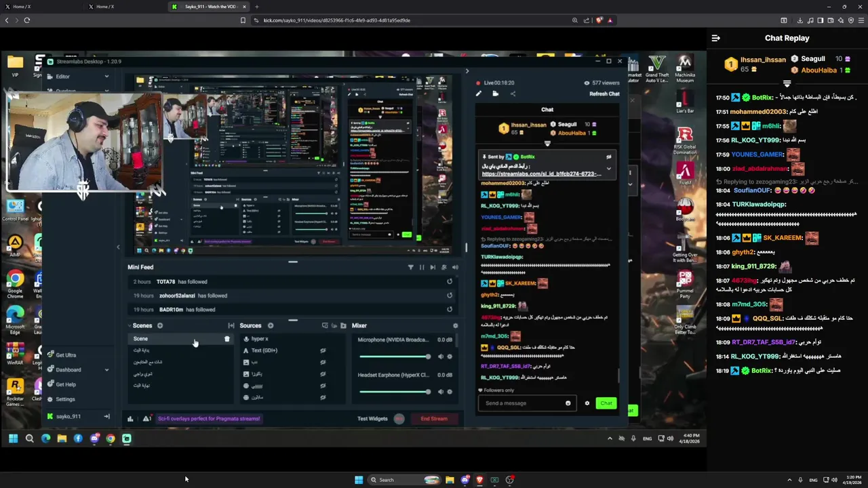Expand leaderboard arrow in Streamlabs chat
This screenshot has width=868, height=488.
[547, 143]
